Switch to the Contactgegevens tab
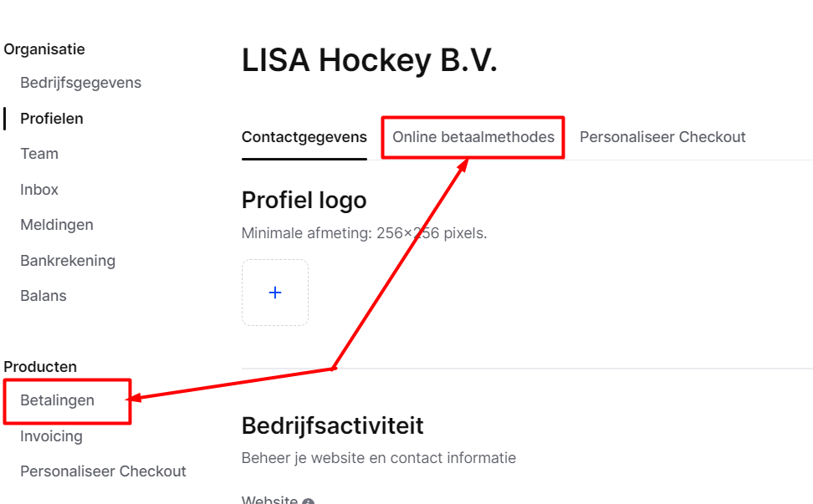The width and height of the screenshot is (813, 504). [304, 137]
